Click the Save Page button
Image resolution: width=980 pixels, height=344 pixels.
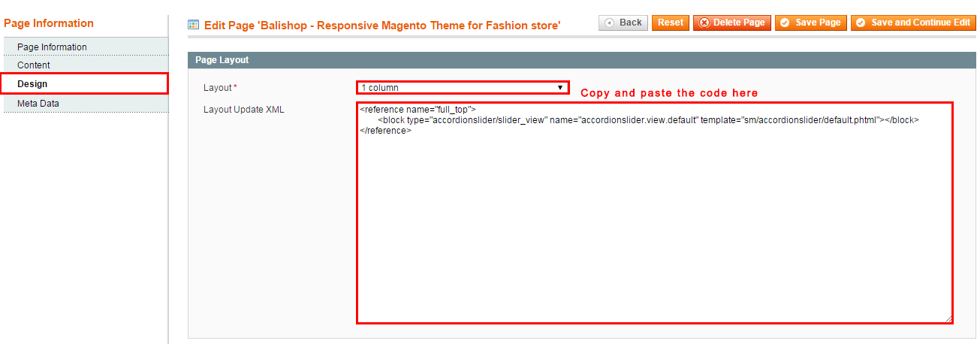[811, 23]
